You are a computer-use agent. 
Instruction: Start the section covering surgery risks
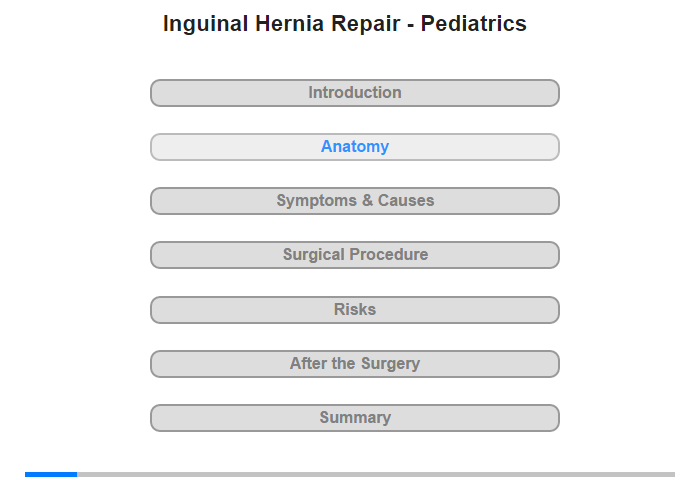pyautogui.click(x=354, y=310)
